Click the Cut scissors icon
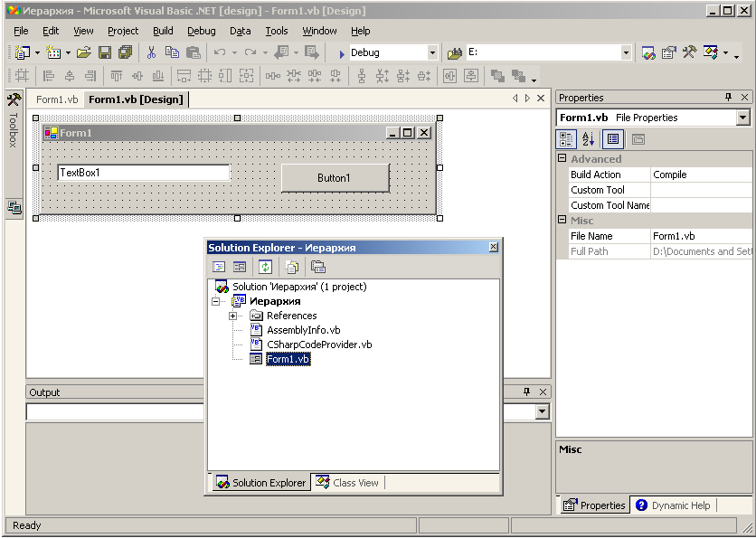Viewport: 756px width, 538px height. tap(151, 52)
